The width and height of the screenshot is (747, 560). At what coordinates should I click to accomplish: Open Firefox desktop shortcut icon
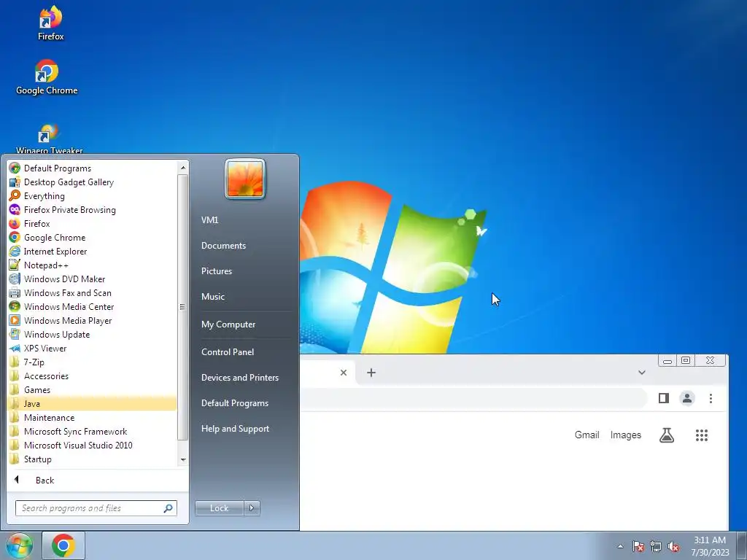(x=50, y=23)
